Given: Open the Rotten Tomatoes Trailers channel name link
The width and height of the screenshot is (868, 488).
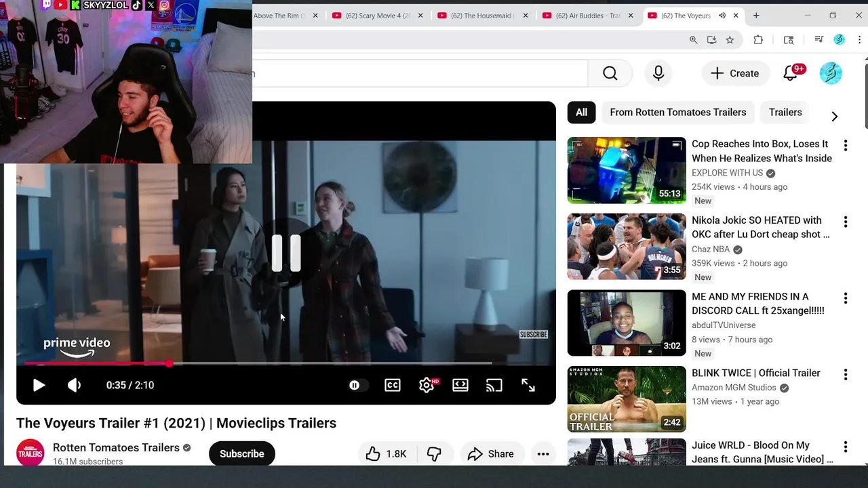Looking at the screenshot, I should 116,447.
